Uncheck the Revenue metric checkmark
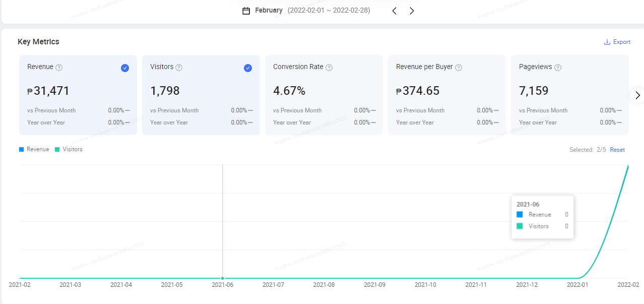This screenshot has height=304, width=644. [x=125, y=68]
